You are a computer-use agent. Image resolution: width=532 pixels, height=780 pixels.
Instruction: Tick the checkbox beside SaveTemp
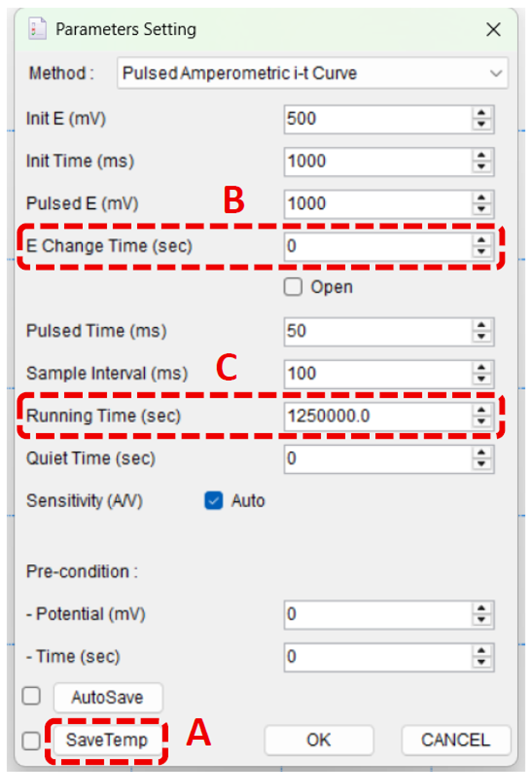31,740
